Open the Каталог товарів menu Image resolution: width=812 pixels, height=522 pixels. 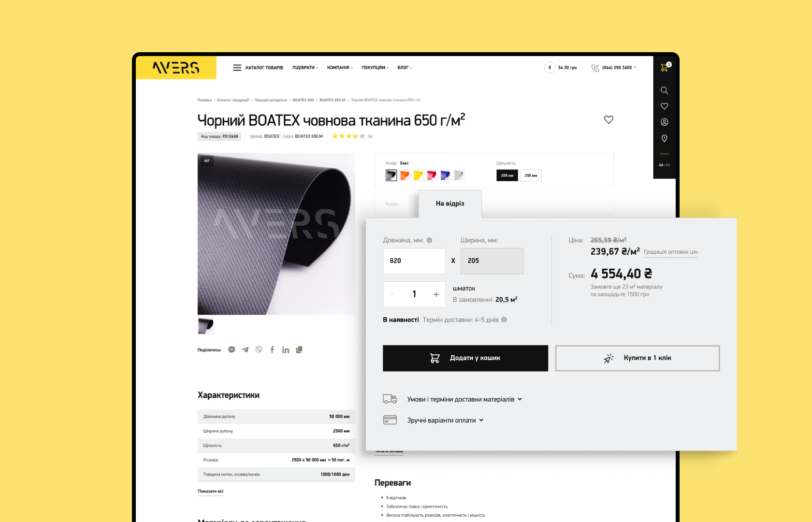(x=258, y=68)
